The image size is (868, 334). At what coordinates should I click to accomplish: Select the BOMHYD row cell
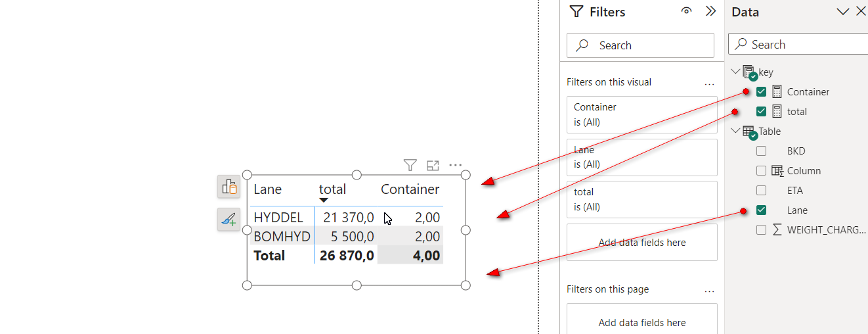click(x=282, y=236)
